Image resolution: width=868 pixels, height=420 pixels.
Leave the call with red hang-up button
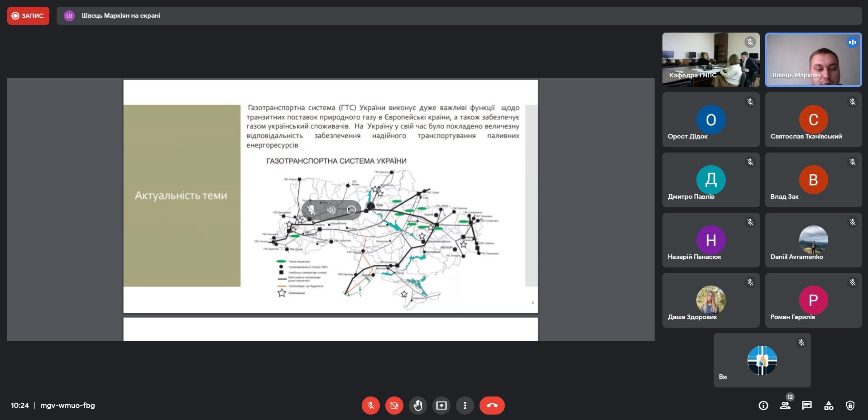tap(492, 406)
